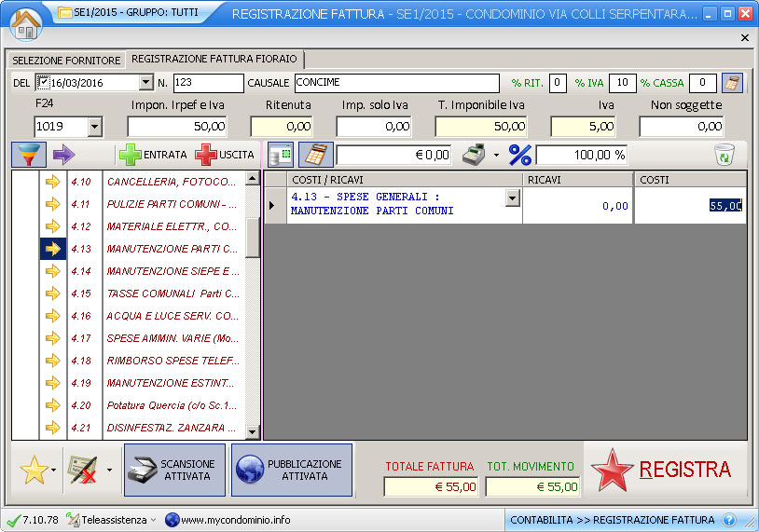This screenshot has width=759, height=532.
Task: Click the yellow star favorites icon
Action: click(x=34, y=471)
